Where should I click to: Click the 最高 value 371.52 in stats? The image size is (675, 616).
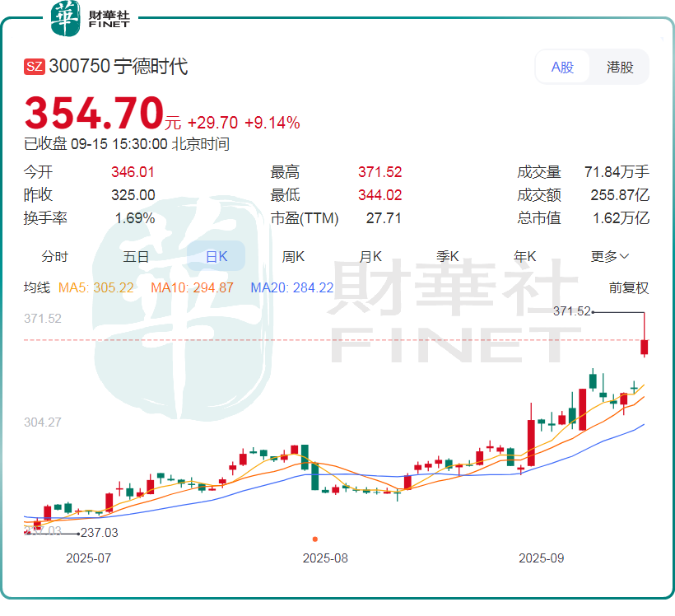[379, 172]
